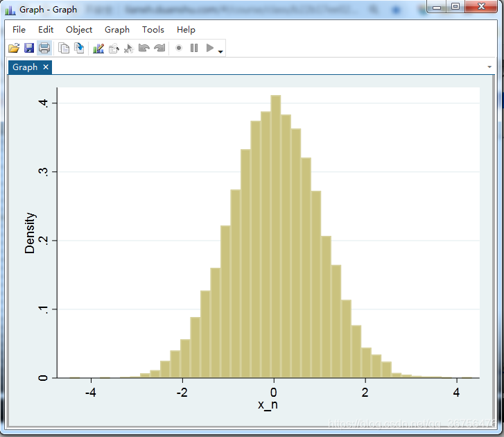Close the Graph tab with its X
The width and height of the screenshot is (504, 437).
46,67
